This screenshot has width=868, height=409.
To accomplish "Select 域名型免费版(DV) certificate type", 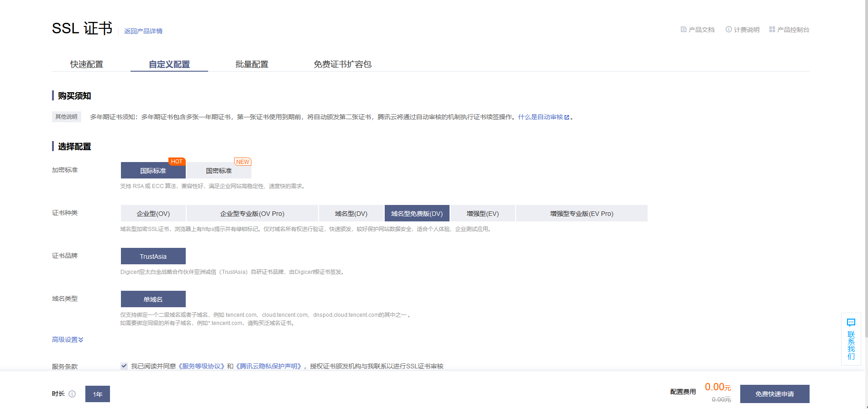I will click(x=417, y=213).
